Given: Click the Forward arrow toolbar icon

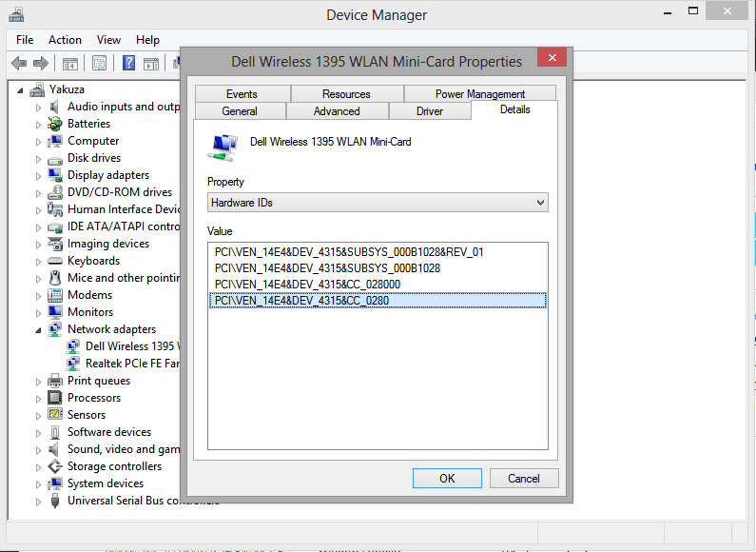Looking at the screenshot, I should pyautogui.click(x=41, y=63).
